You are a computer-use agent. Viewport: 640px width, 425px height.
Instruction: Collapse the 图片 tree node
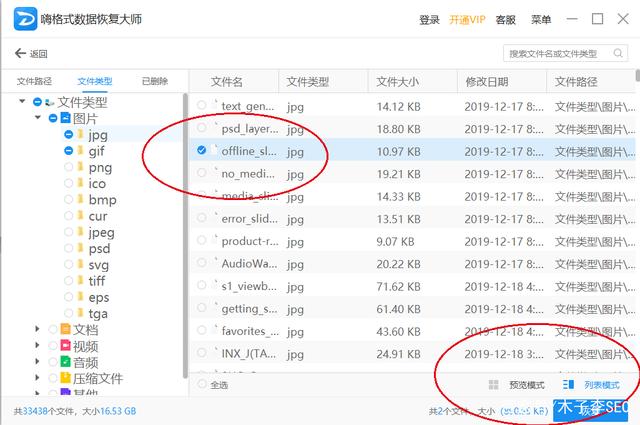coord(38,118)
